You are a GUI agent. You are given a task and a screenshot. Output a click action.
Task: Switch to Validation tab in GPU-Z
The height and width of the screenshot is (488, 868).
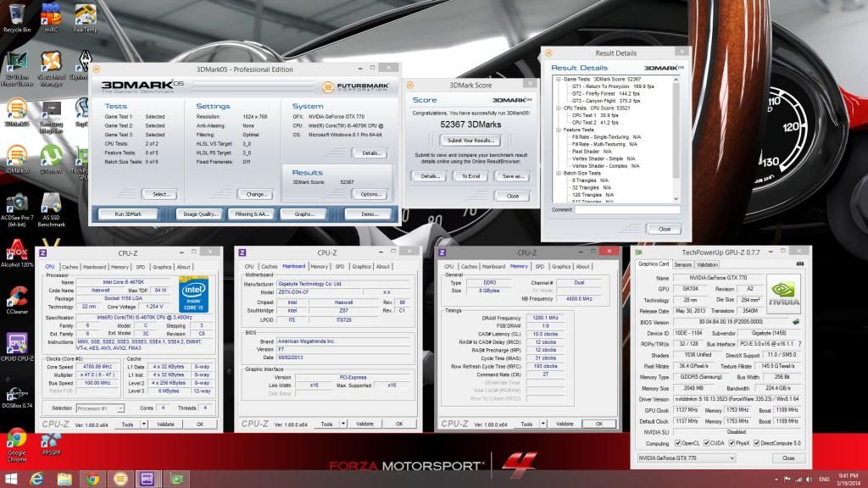click(707, 264)
